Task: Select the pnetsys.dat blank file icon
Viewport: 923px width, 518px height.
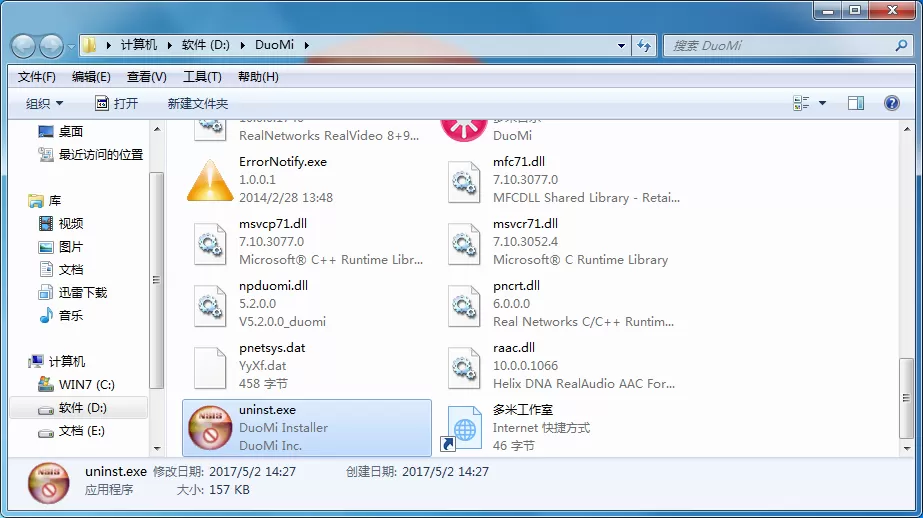Action: 210,368
